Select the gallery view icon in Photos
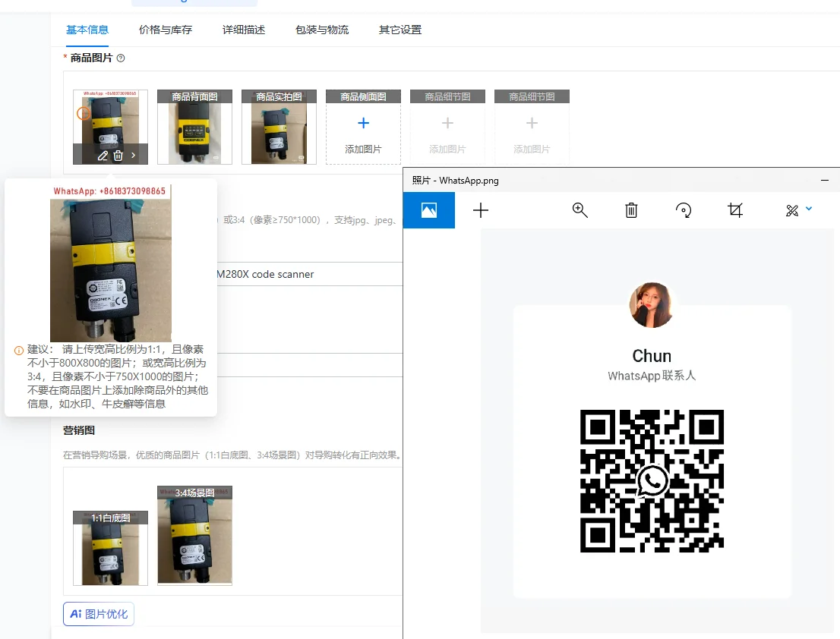Image resolution: width=840 pixels, height=639 pixels. click(x=430, y=210)
